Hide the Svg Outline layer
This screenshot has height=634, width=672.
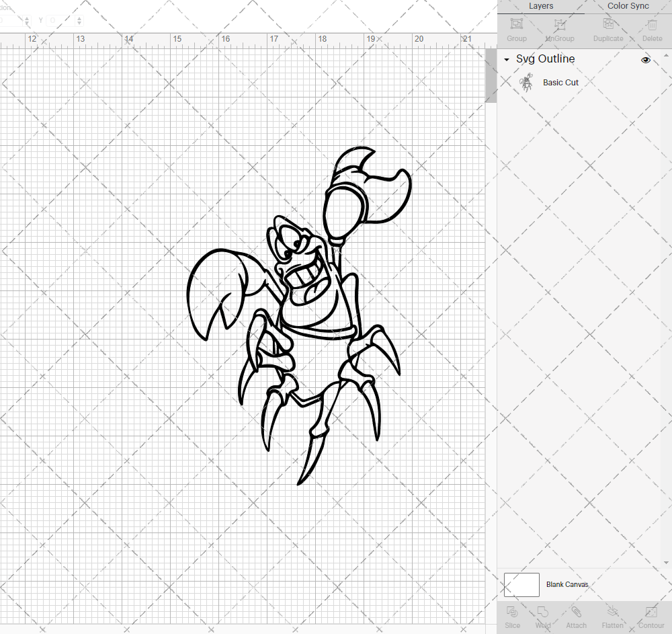coord(645,60)
